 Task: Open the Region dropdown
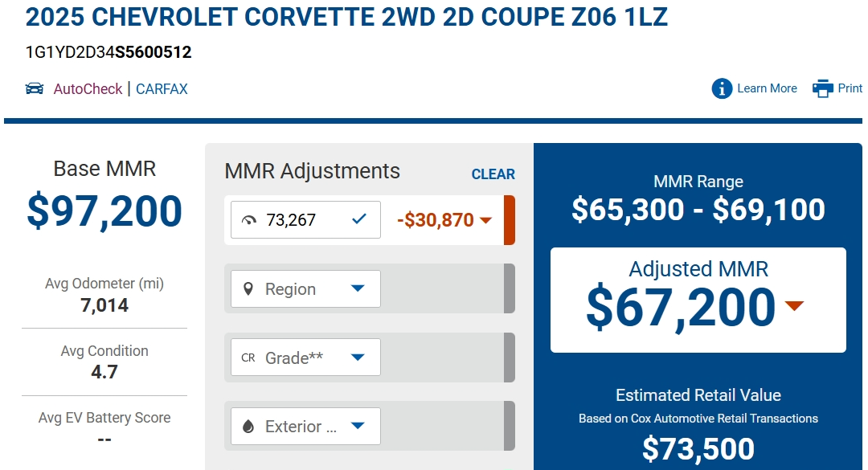[x=305, y=288]
